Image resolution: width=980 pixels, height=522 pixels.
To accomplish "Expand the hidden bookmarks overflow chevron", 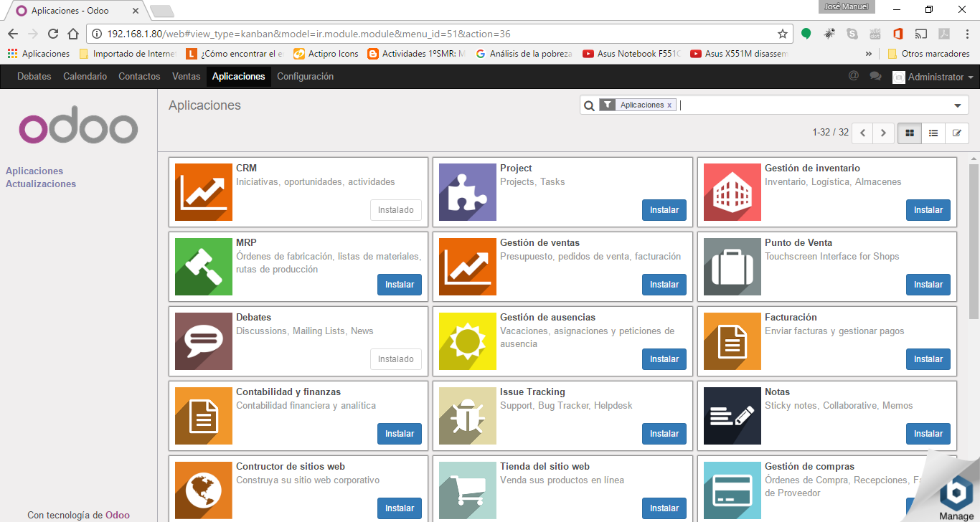I will (869, 54).
